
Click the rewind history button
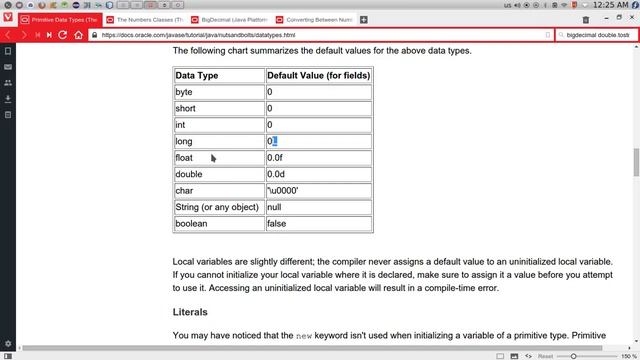click(37, 35)
